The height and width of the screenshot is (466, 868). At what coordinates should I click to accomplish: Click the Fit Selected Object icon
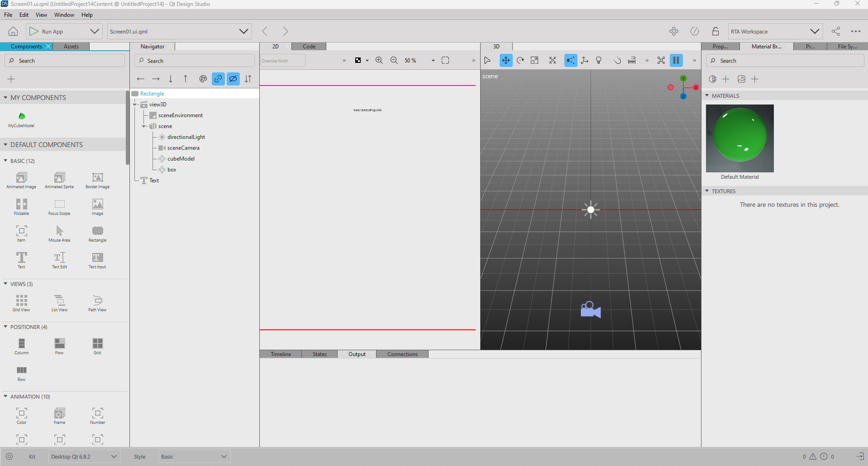[x=553, y=61]
